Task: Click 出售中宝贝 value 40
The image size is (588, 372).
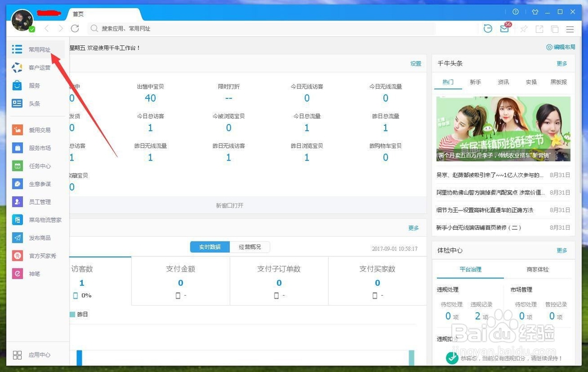Action: [151, 98]
